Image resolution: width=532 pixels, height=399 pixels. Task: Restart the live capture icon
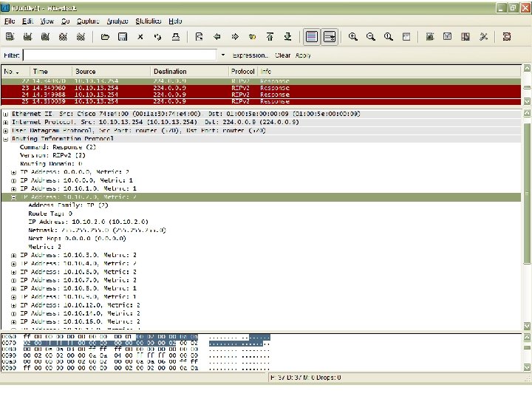(81, 37)
